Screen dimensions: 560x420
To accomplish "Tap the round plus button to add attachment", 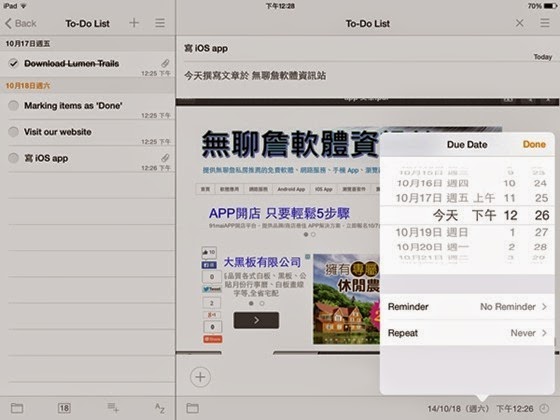I will [x=200, y=377].
